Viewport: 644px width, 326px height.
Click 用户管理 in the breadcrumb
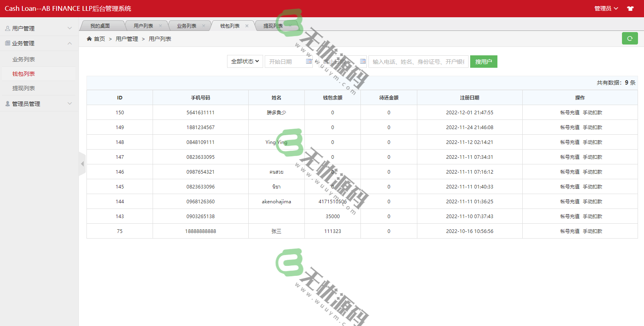click(127, 38)
